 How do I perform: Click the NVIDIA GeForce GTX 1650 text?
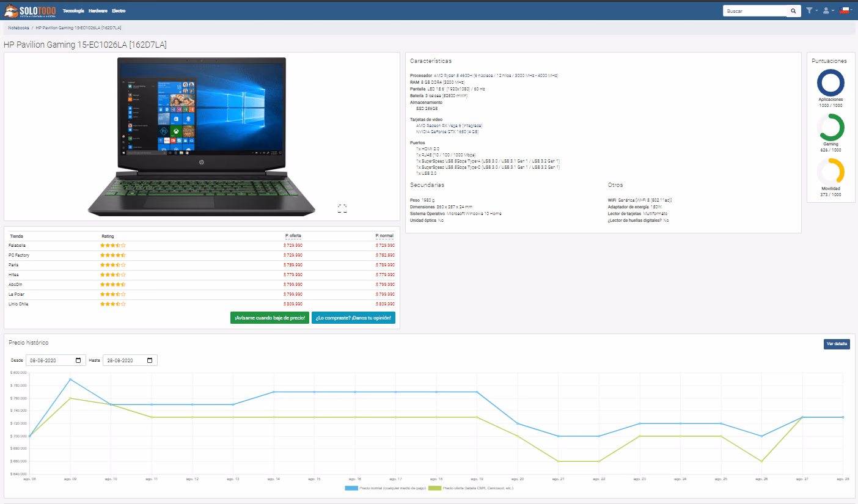click(447, 131)
